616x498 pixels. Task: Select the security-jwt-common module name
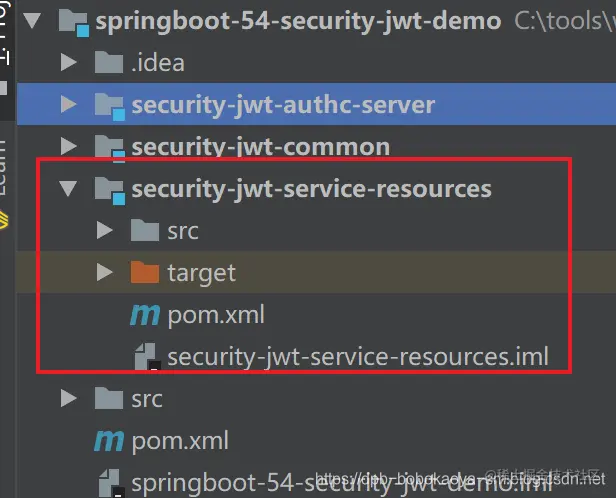[261, 148]
